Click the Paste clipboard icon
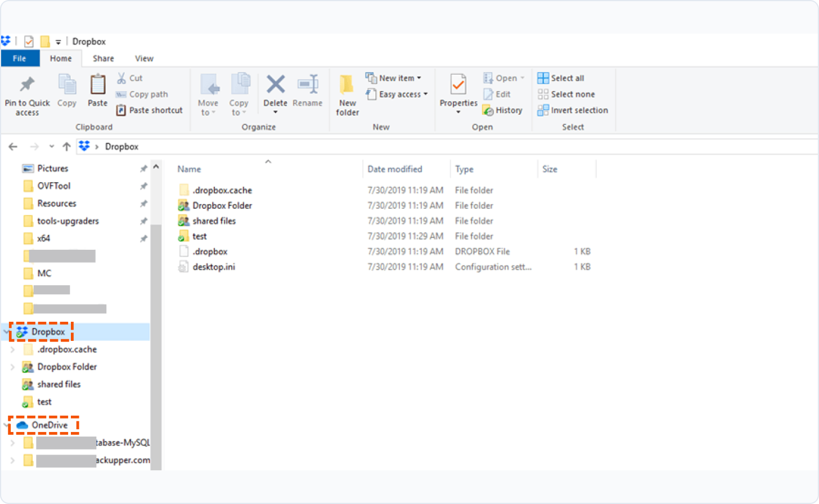Viewport: 819px width, 504px height. point(97,84)
